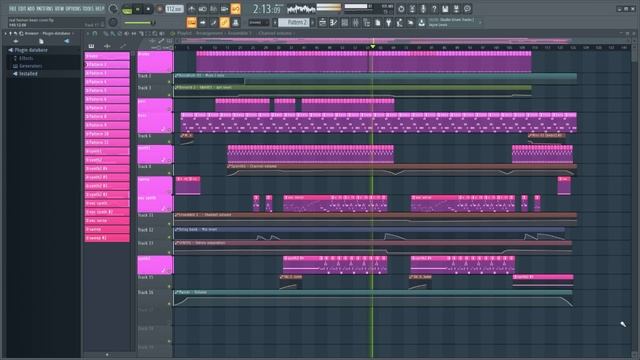
Task: Click the record button
Action: click(x=160, y=9)
